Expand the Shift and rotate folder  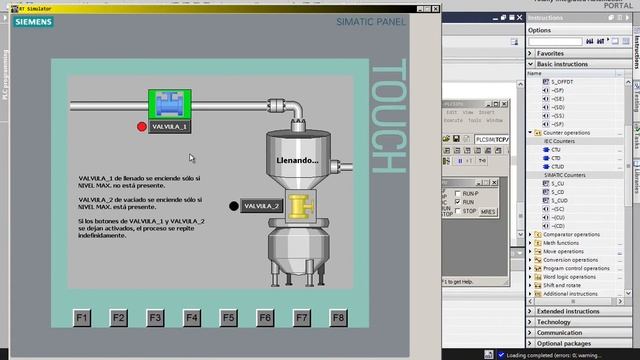pos(530,285)
